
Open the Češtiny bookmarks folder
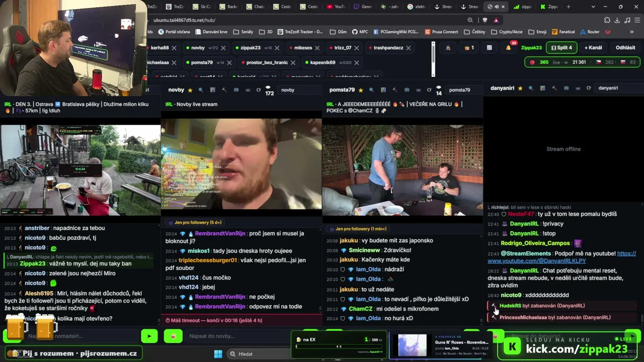[x=475, y=32]
